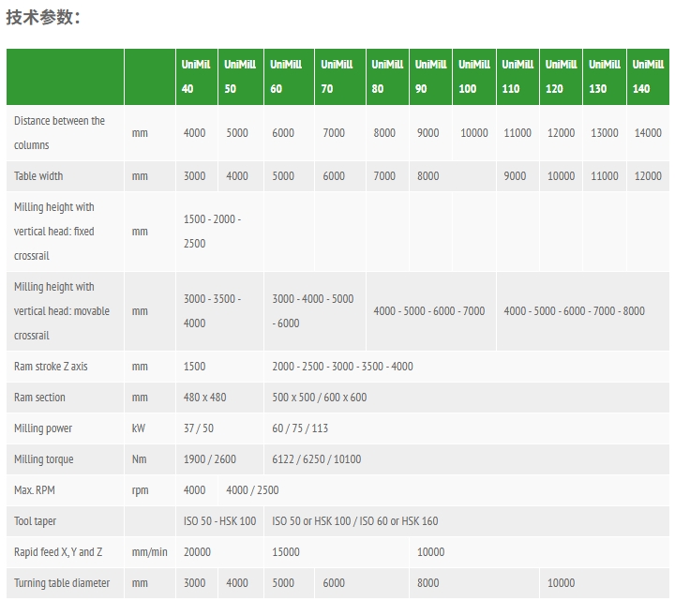The height and width of the screenshot is (616, 675).
Task: Select the 14000 distance value cell
Action: 648,133
